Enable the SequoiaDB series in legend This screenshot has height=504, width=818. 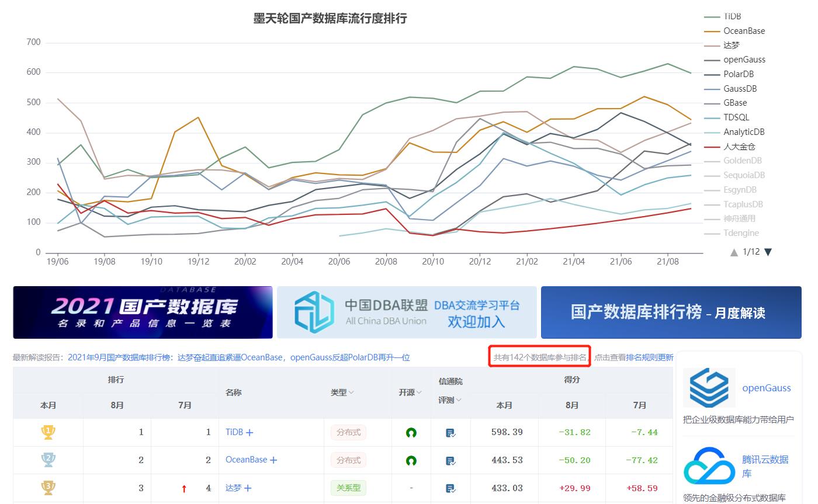click(734, 175)
